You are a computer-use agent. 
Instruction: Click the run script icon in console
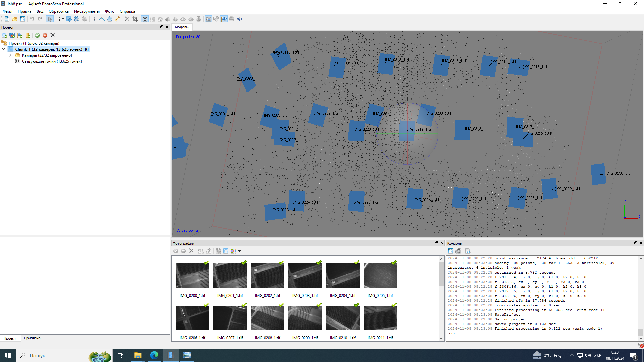[468, 251]
